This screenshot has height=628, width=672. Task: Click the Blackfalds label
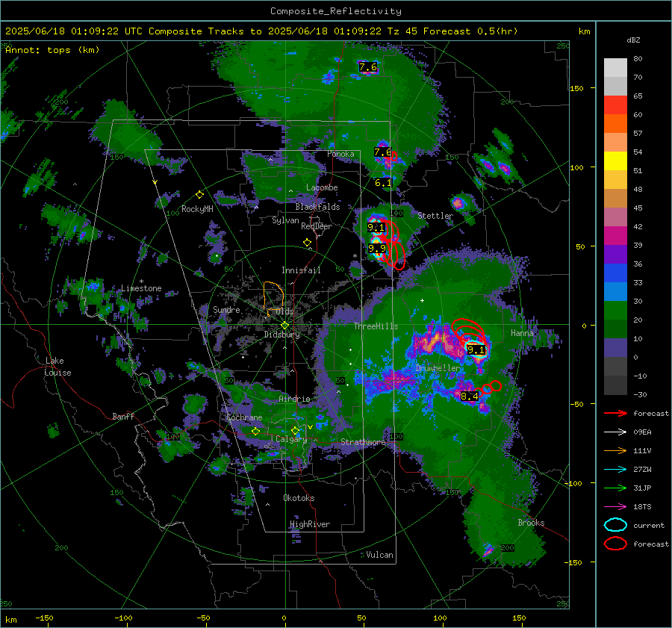317,207
